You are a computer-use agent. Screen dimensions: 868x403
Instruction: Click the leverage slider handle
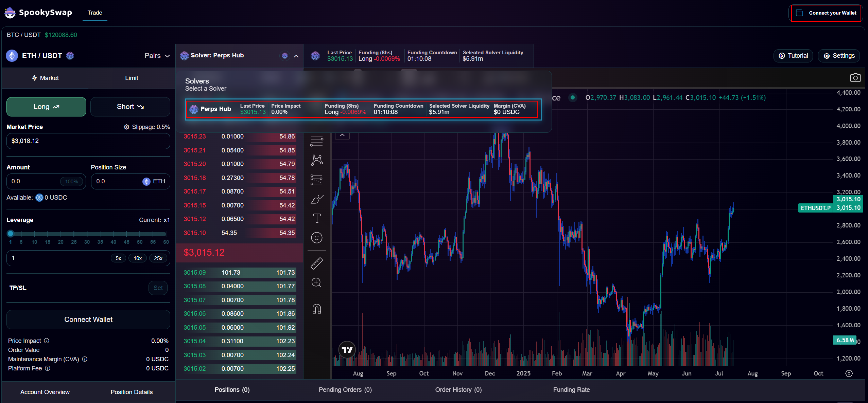tap(11, 234)
